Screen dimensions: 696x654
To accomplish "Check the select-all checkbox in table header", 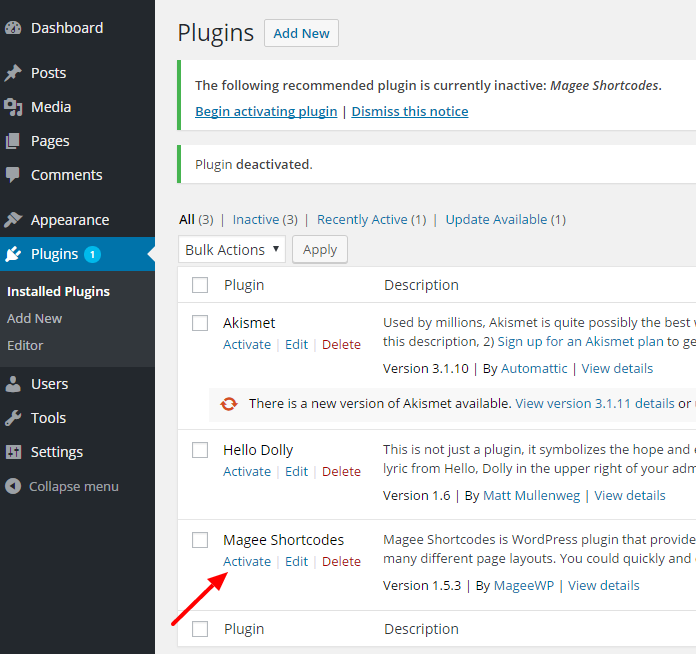I will [x=200, y=285].
